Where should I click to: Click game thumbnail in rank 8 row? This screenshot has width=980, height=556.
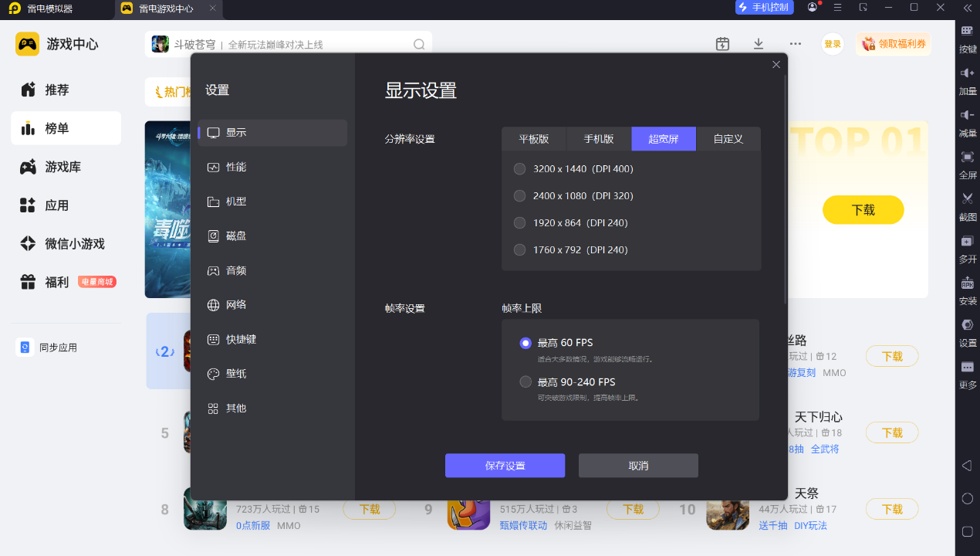[204, 509]
